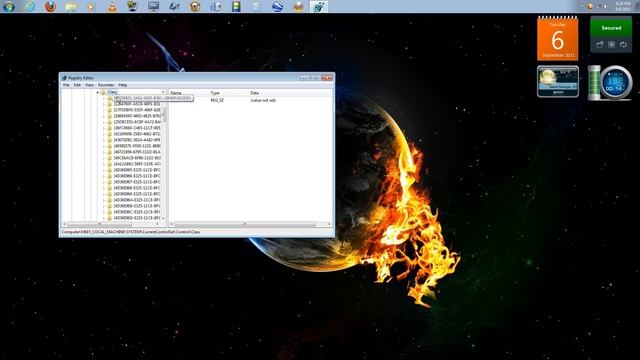The width and height of the screenshot is (640, 360).
Task: Click the green battery meter gadget
Action: point(594,83)
